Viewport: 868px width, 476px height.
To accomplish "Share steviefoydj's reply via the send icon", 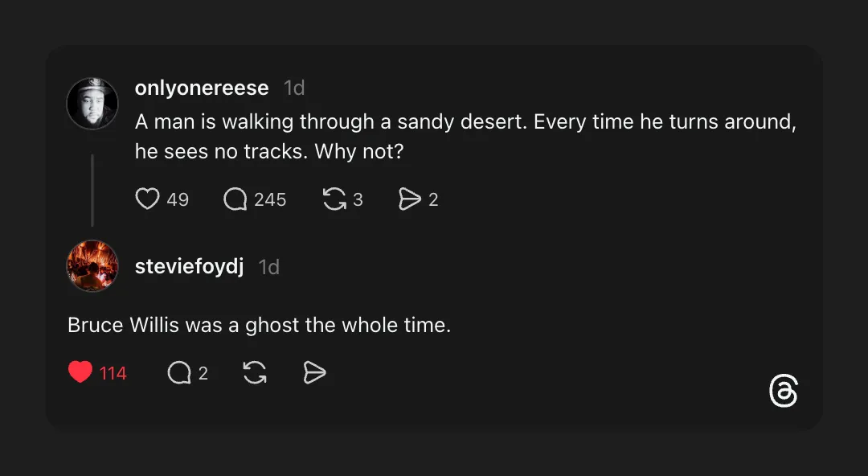I will pos(314,372).
